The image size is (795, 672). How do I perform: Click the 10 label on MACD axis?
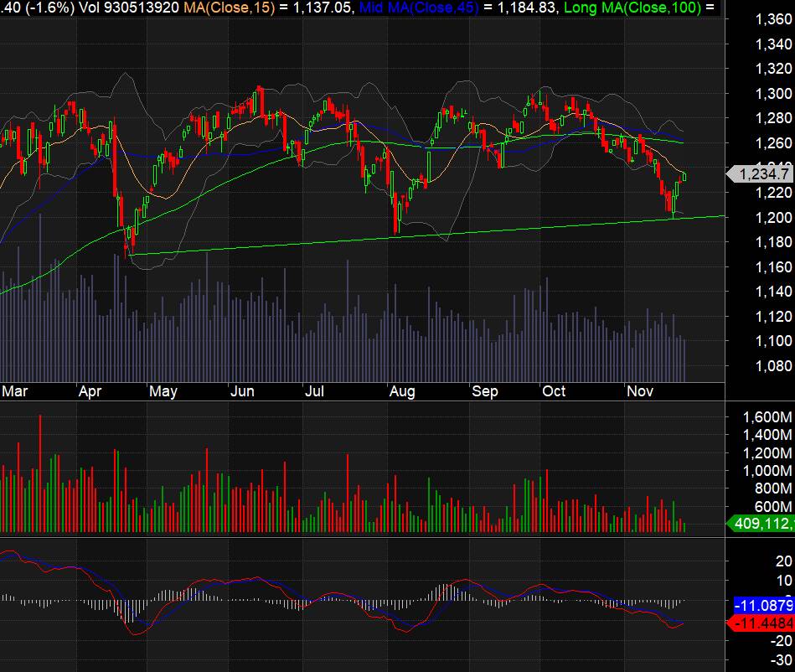coord(784,581)
